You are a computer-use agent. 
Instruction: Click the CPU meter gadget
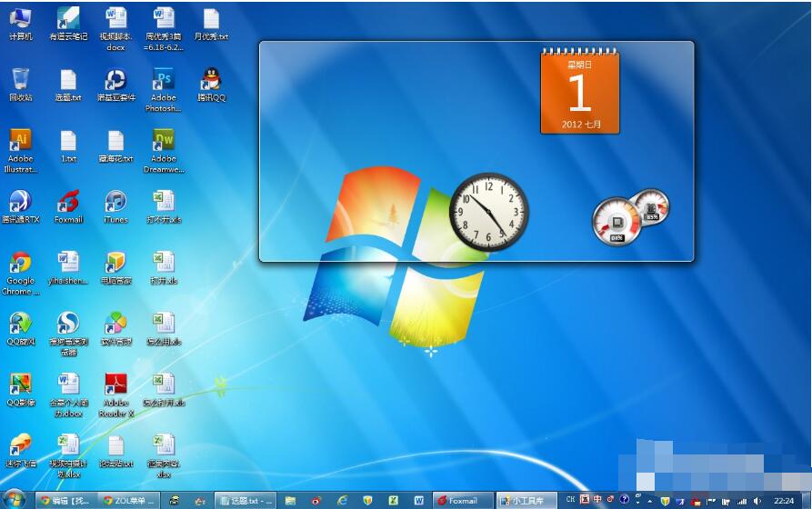click(x=620, y=221)
